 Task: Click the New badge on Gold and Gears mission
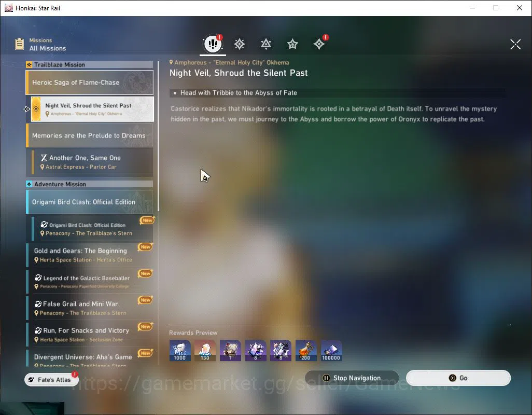click(x=146, y=247)
